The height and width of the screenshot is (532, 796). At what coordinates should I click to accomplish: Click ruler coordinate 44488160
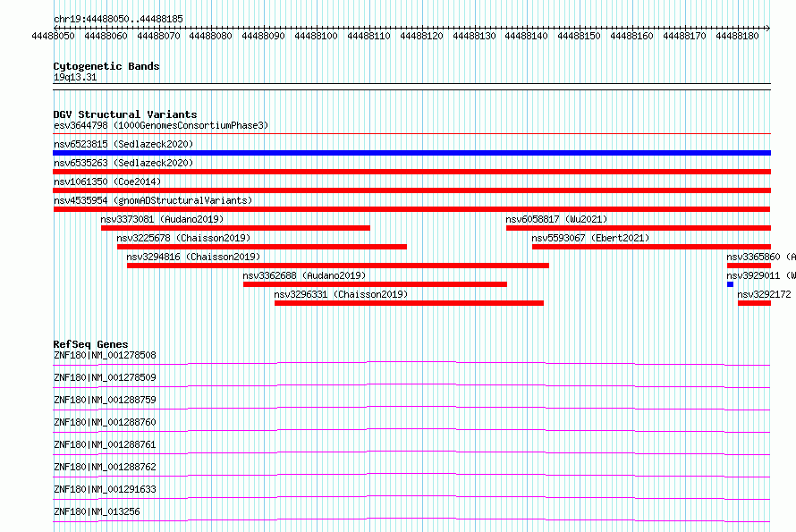[x=631, y=36]
